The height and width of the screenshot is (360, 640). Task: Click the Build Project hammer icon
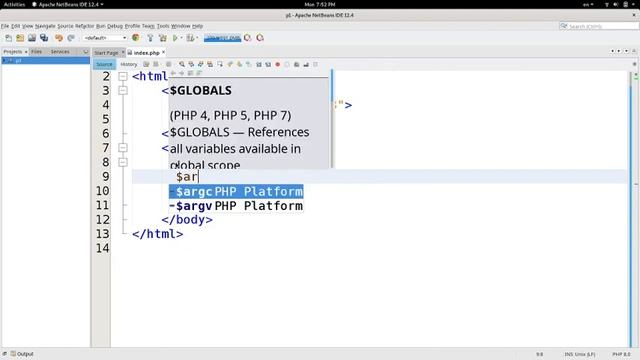tap(150, 38)
